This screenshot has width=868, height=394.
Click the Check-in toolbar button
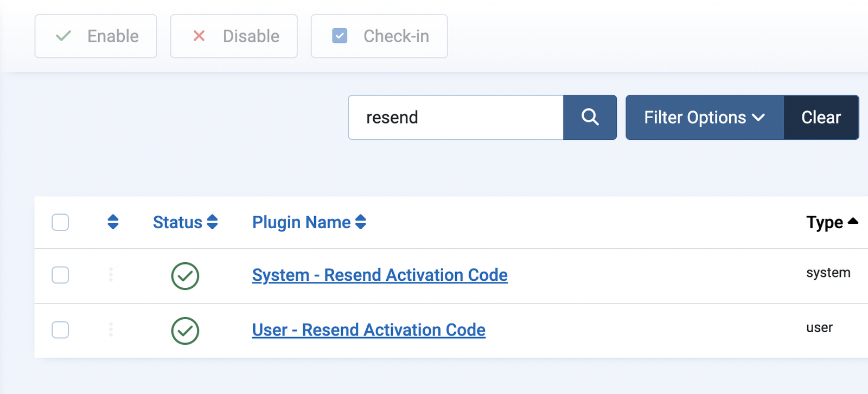point(379,36)
